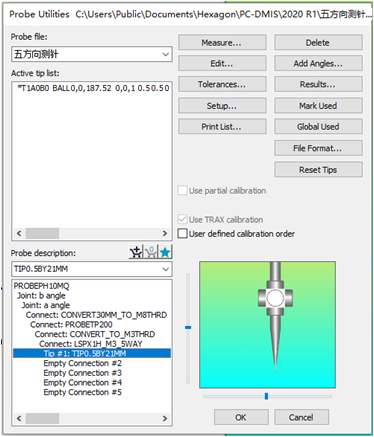The height and width of the screenshot is (437, 374).
Task: Click left arrow of probe tree scrollbar
Action: pos(19,418)
